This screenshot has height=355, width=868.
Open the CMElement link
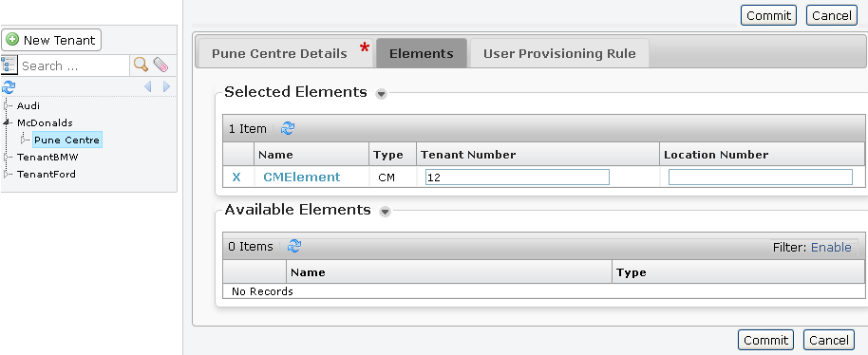point(302,177)
